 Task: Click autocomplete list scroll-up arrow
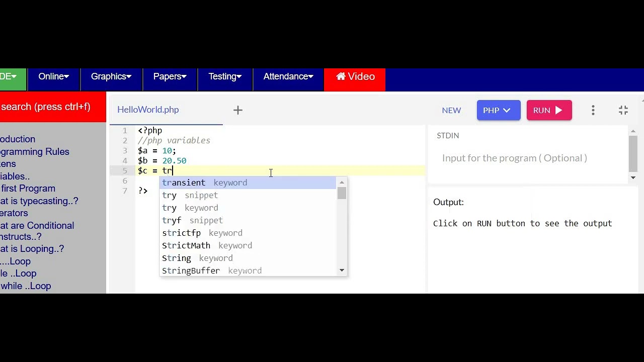(x=342, y=182)
